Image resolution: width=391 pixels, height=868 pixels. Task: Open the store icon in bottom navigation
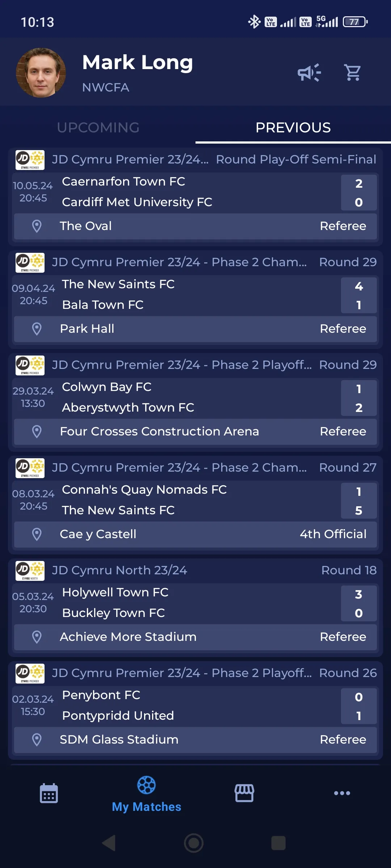[x=244, y=793]
